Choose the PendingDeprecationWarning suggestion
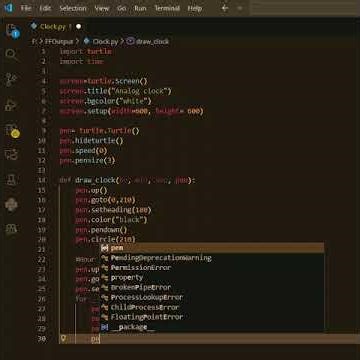This screenshot has height=360, width=360. coord(212,258)
